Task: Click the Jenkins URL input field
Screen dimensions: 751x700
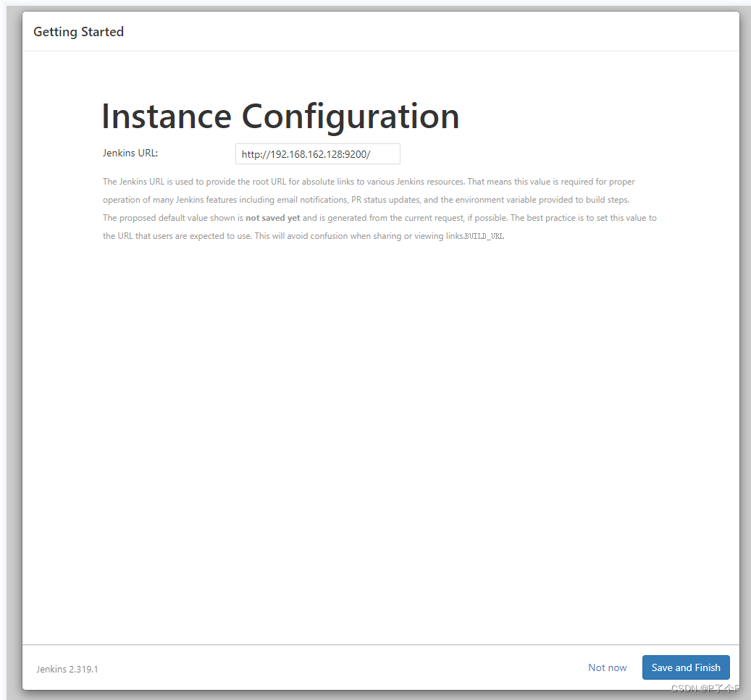Action: pos(317,154)
